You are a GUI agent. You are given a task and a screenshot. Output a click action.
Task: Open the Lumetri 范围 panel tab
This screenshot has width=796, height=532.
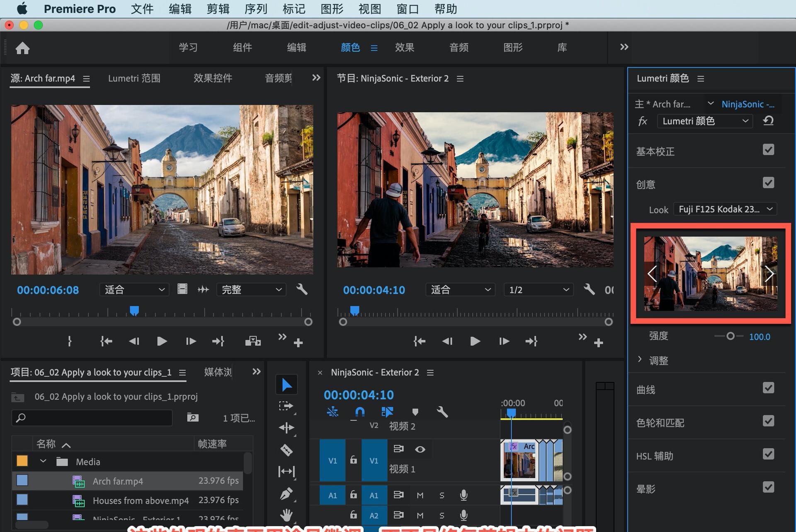coord(134,78)
